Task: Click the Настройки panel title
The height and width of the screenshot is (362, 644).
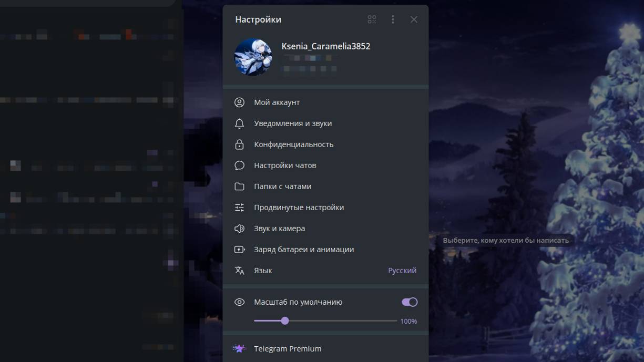Action: tap(258, 19)
